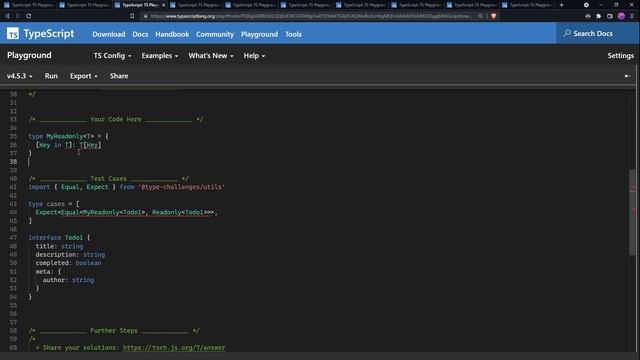Click 'boolean' type on completed line
This screenshot has height=360, width=640.
(x=88, y=263)
